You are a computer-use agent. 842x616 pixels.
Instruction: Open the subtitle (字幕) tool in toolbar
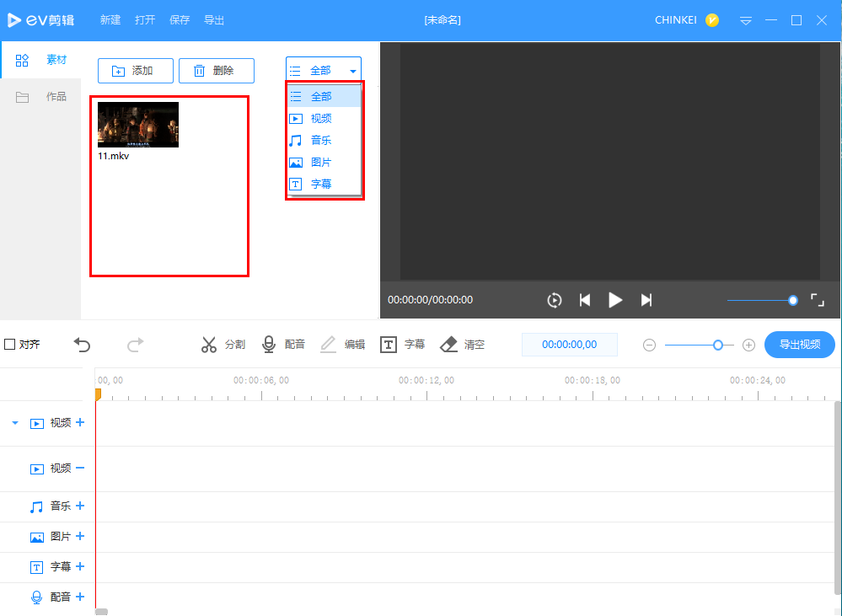point(389,345)
